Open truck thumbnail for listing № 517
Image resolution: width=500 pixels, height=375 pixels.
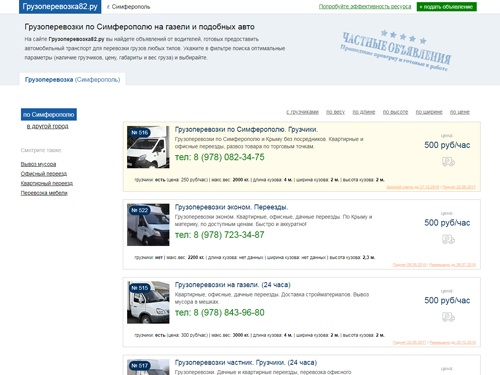[148, 367]
